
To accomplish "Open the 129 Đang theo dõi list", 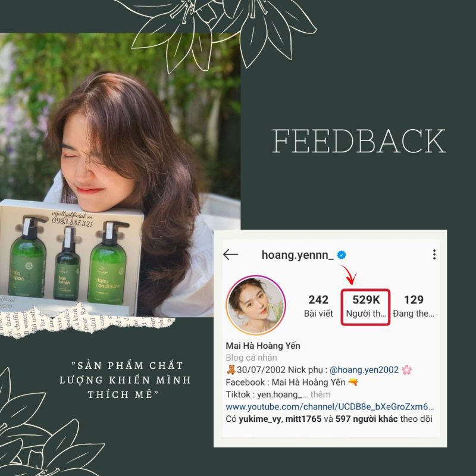I will point(414,306).
